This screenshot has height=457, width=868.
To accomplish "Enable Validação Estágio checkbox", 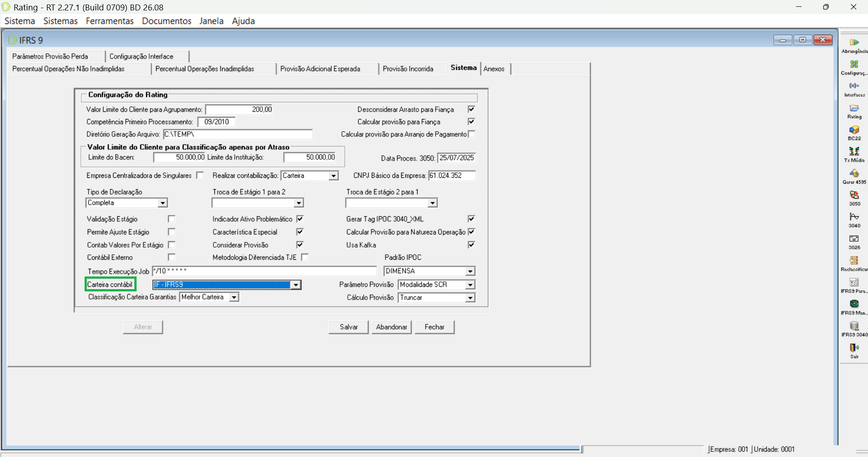I will click(171, 219).
